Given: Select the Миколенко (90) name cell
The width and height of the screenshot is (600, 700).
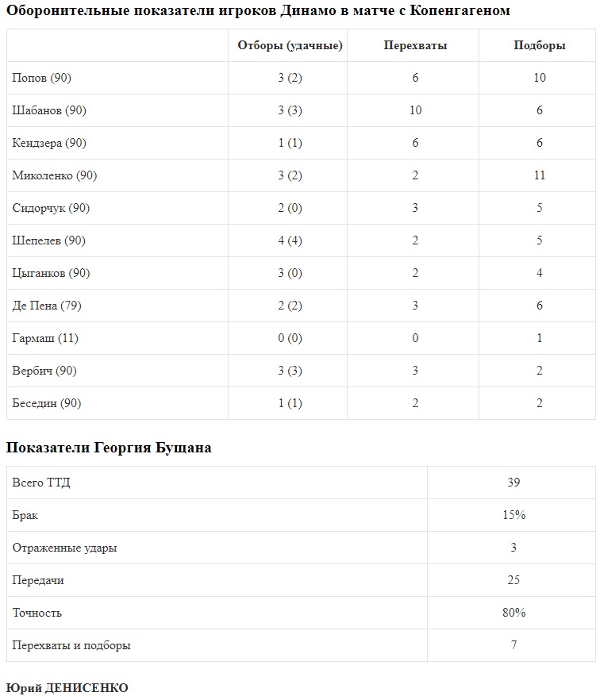Looking at the screenshot, I should [55, 175].
